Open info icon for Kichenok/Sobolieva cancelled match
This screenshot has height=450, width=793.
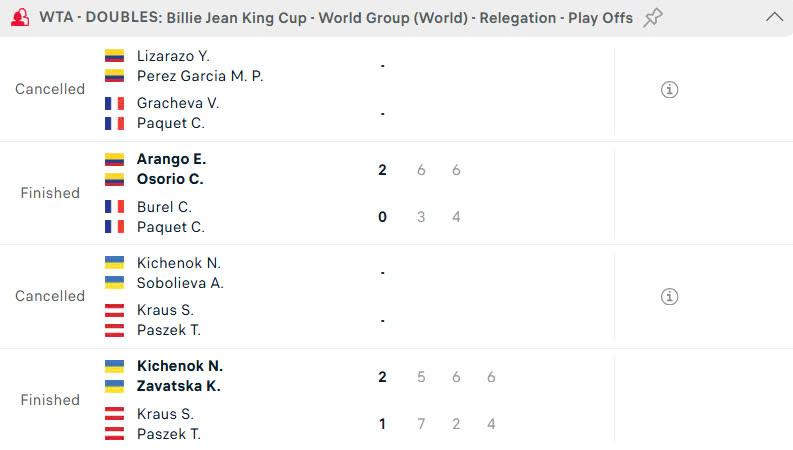pyautogui.click(x=670, y=297)
